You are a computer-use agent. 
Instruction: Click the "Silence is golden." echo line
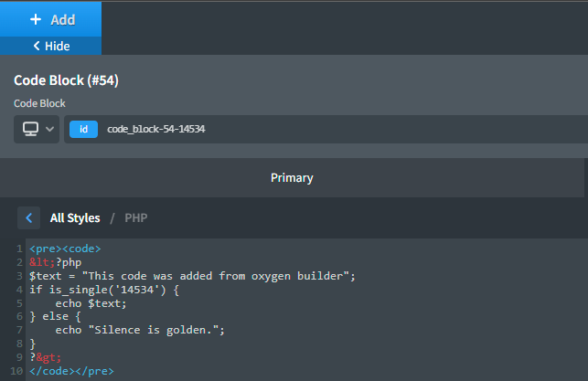pyautogui.click(x=140, y=330)
